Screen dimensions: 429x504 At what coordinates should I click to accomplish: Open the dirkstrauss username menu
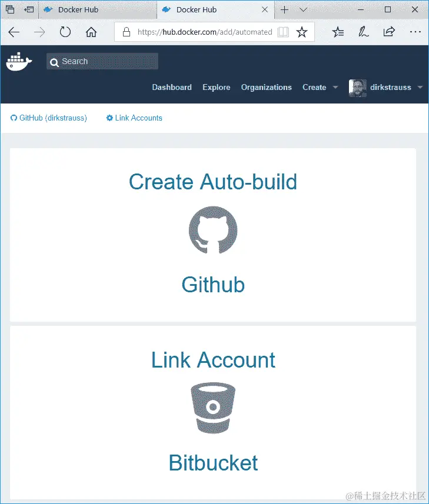(390, 87)
